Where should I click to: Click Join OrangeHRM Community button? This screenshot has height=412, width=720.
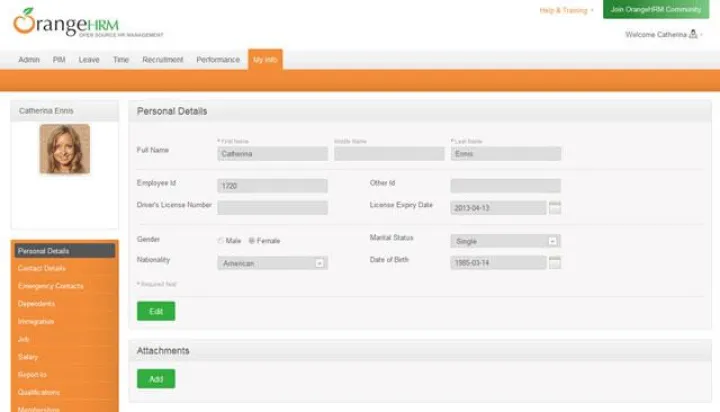click(655, 9)
